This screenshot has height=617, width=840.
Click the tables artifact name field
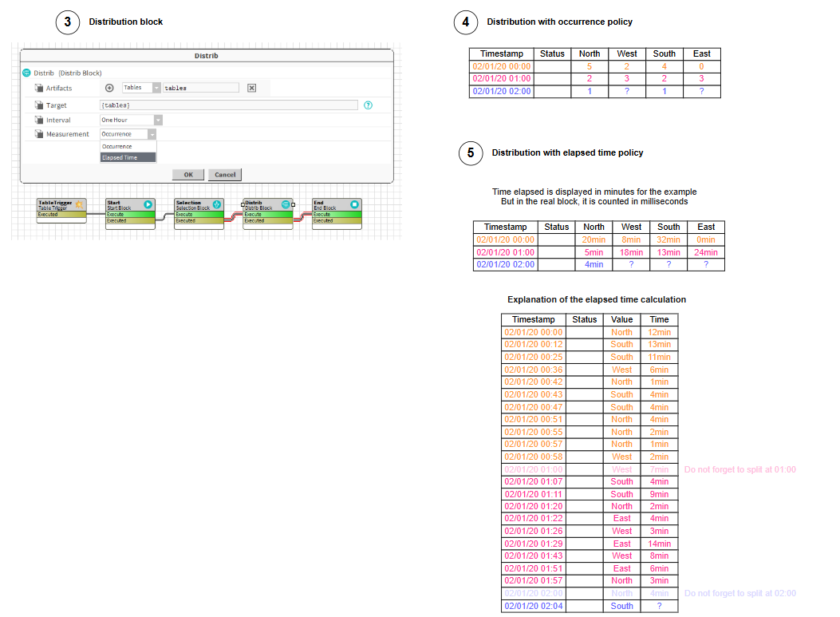pos(200,88)
